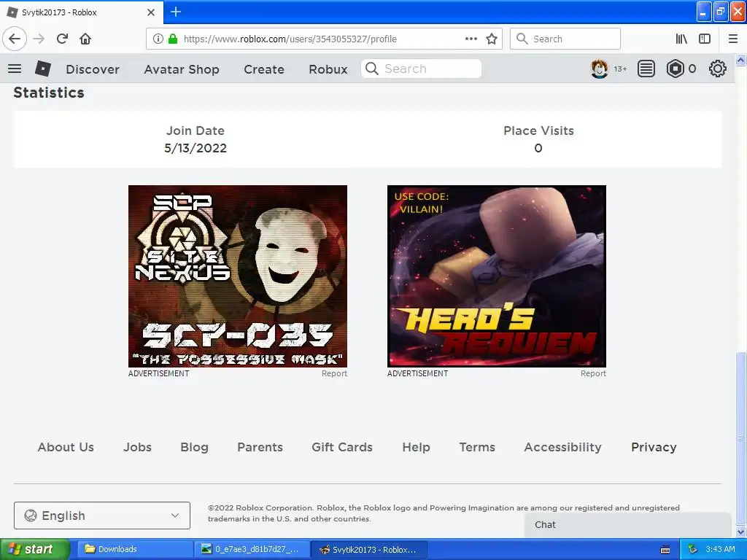Open the Gift Cards footer link
This screenshot has height=560, width=747.
coord(342,447)
